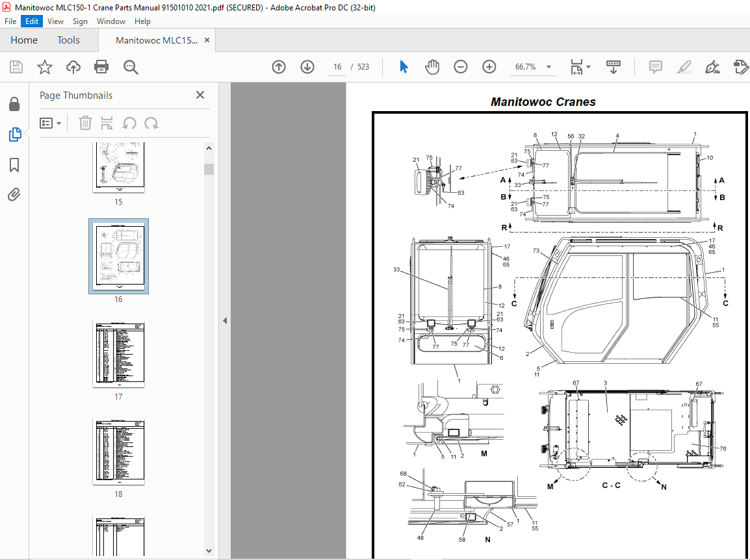750x560 pixels.
Task: Expand fit page dropdown arrow
Action: point(588,67)
